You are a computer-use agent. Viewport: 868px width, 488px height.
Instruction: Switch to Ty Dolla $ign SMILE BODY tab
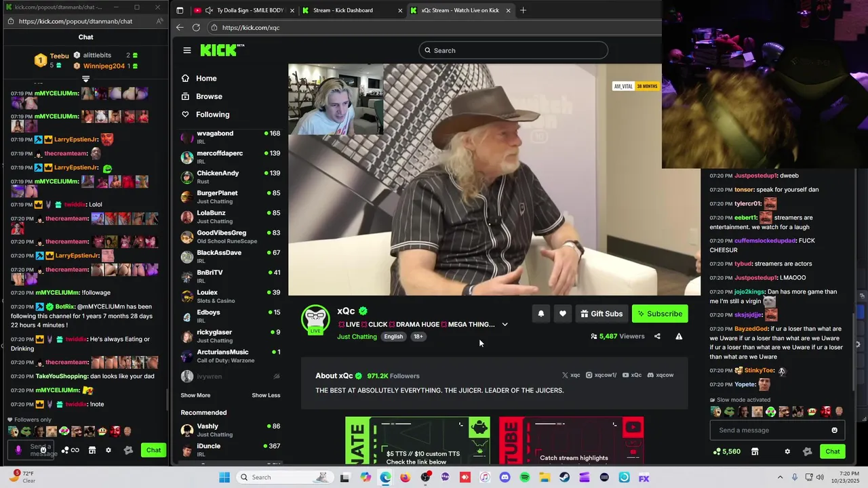click(x=244, y=10)
